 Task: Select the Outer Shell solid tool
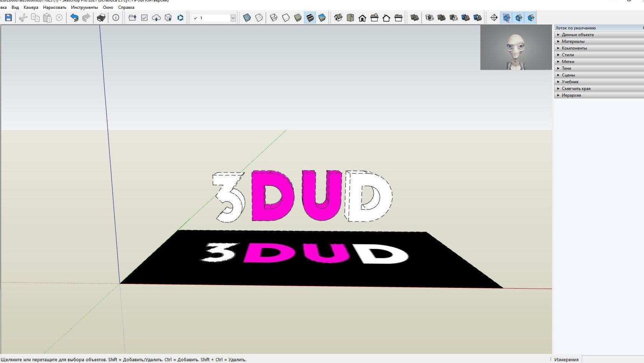414,18
